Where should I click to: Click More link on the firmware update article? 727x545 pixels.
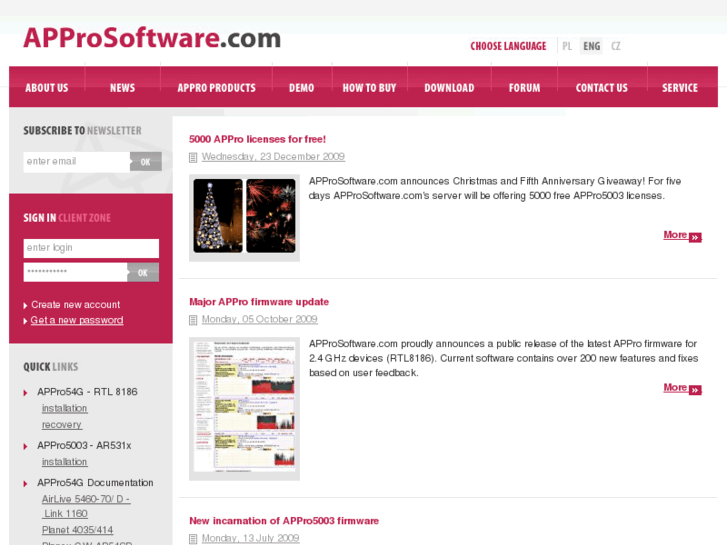pyautogui.click(x=675, y=388)
